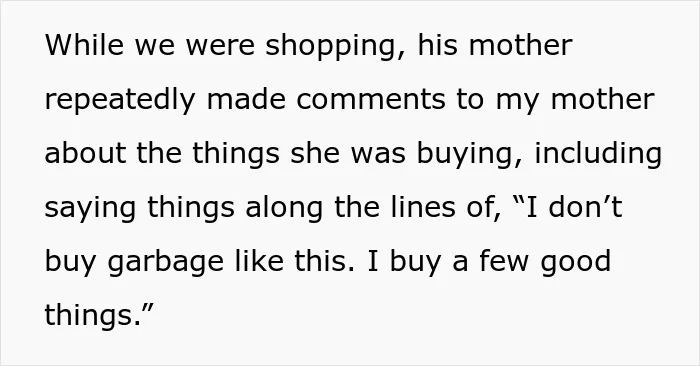Screen dimensions: 700x366
Task: Click the word "about"
Action: tap(86, 153)
